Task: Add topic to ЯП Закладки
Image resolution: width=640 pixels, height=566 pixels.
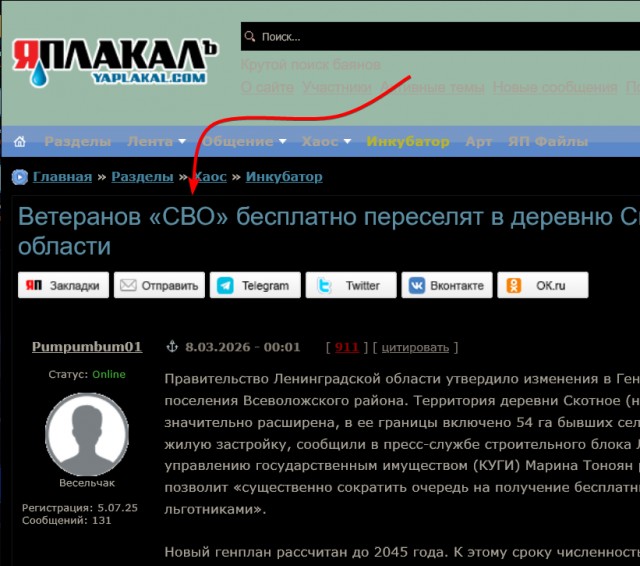Action: coord(63,285)
